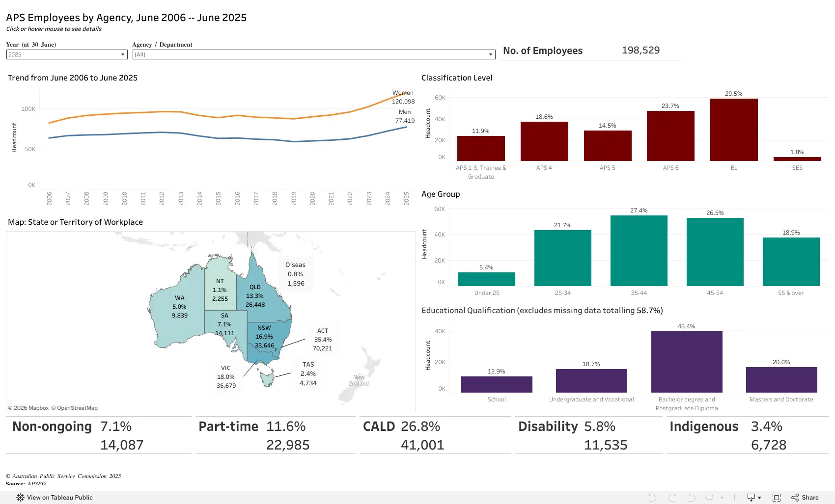Screen dimensions: 835x504
Task: Select Masters and Doctorate bar
Action: point(781,380)
